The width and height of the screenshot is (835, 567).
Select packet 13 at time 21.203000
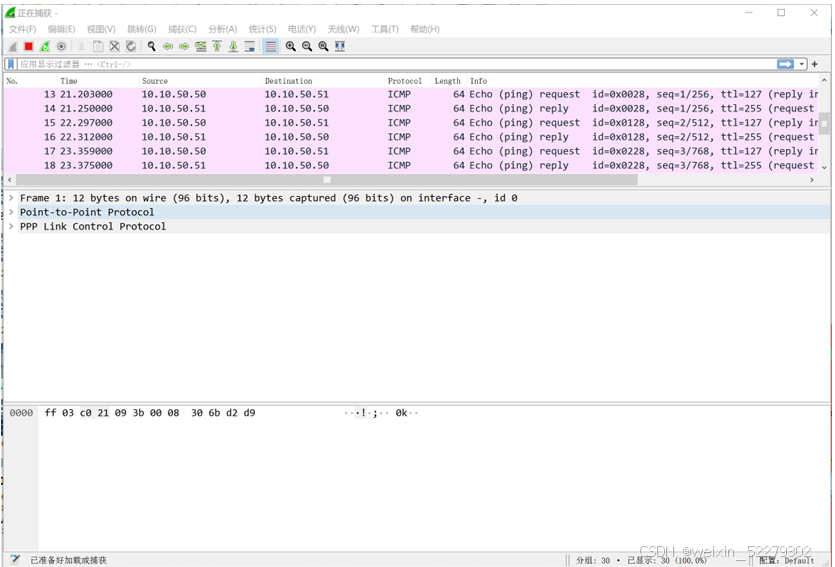tap(411, 94)
